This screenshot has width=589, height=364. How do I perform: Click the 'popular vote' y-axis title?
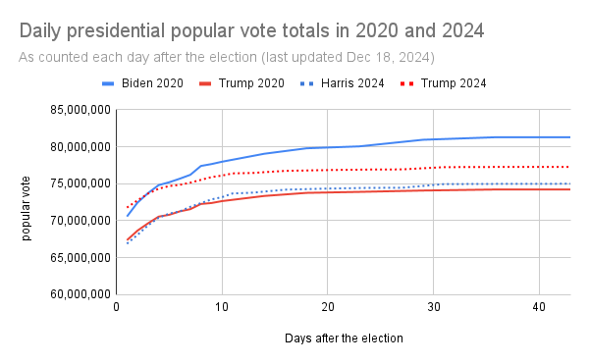26,208
